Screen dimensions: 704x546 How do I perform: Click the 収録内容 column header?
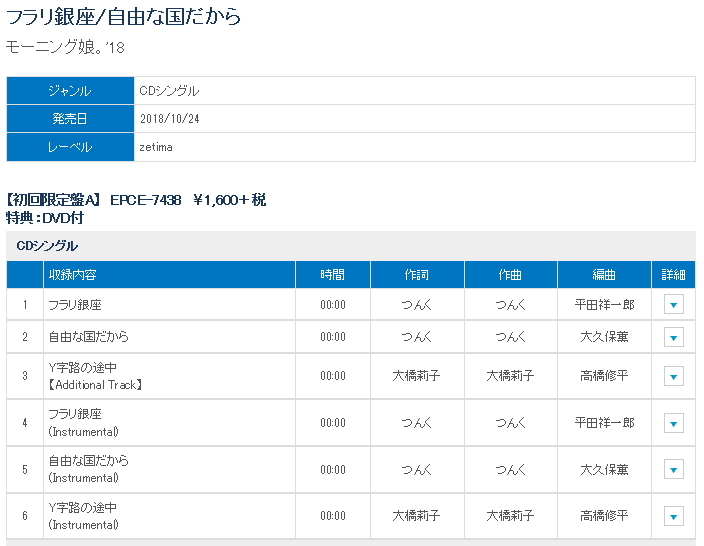(169, 274)
